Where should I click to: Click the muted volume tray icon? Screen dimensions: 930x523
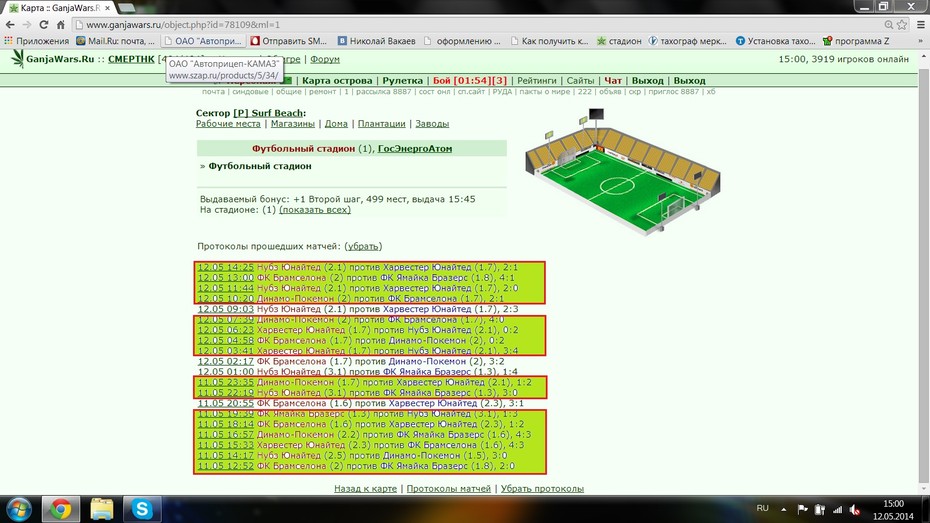pyautogui.click(x=855, y=509)
